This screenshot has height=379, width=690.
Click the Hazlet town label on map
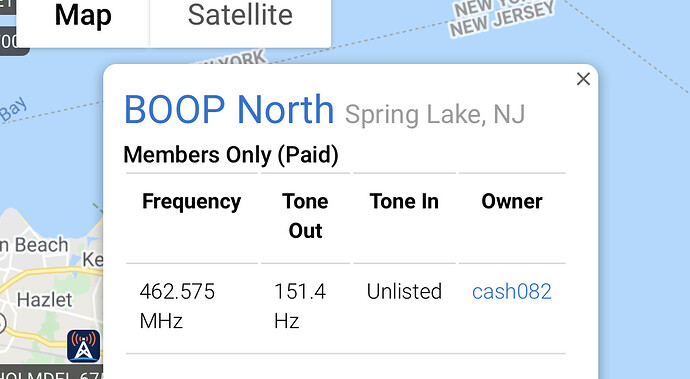(x=44, y=300)
